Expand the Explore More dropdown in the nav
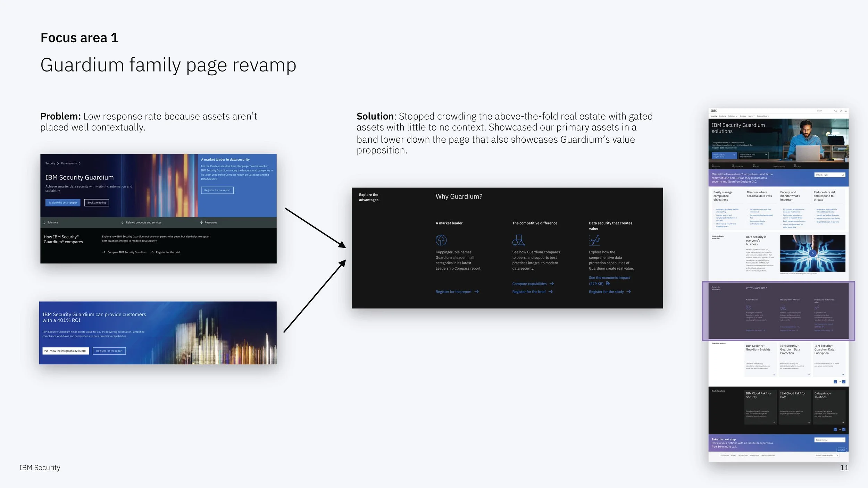This screenshot has width=868, height=488. [762, 116]
